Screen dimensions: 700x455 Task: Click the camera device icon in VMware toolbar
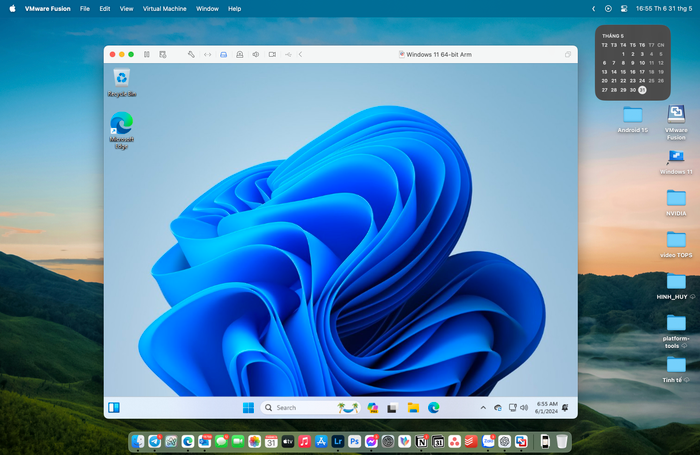(272, 54)
